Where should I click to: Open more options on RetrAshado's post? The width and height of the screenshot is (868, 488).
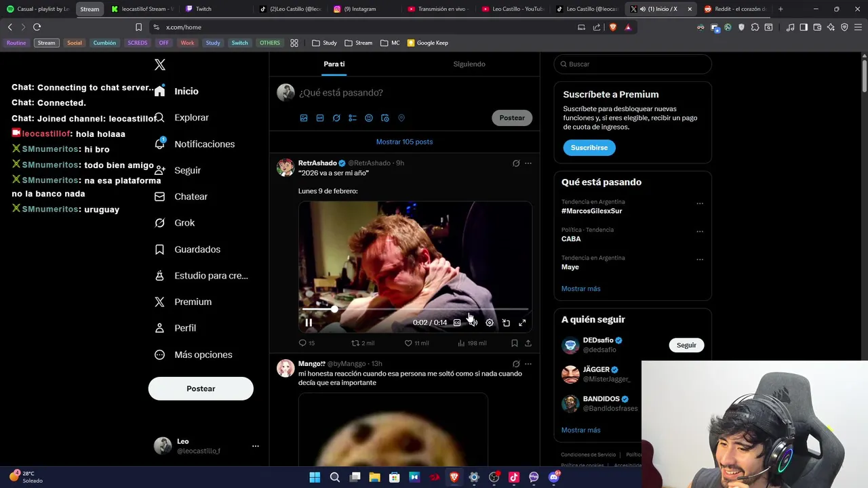[528, 163]
